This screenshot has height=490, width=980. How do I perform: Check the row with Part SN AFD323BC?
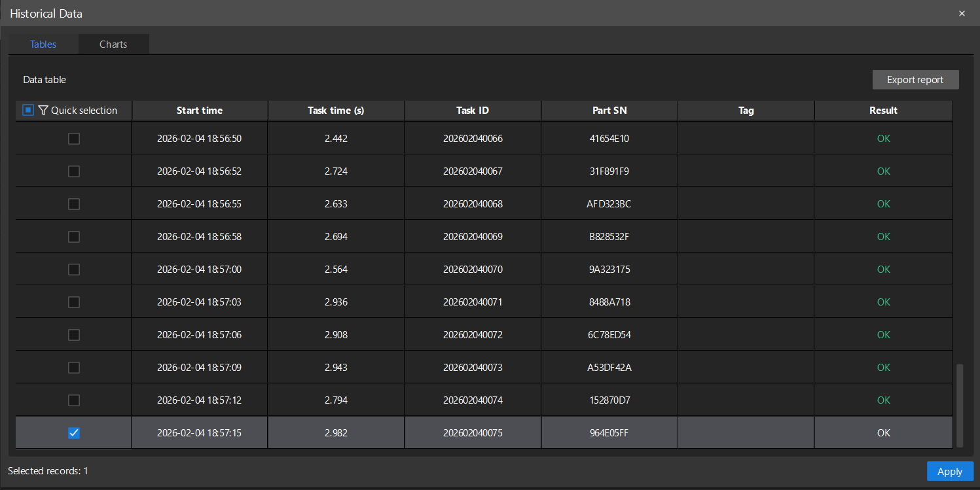tap(74, 204)
